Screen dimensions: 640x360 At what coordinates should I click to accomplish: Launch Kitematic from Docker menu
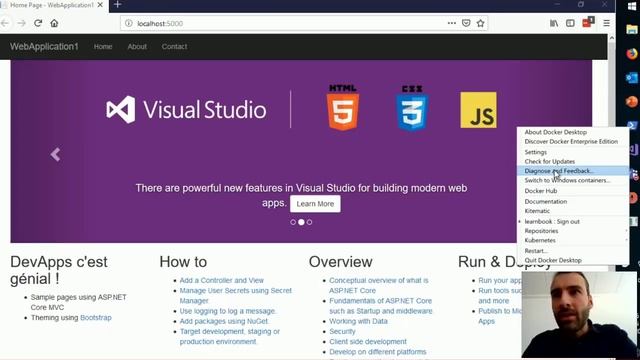coord(573,211)
